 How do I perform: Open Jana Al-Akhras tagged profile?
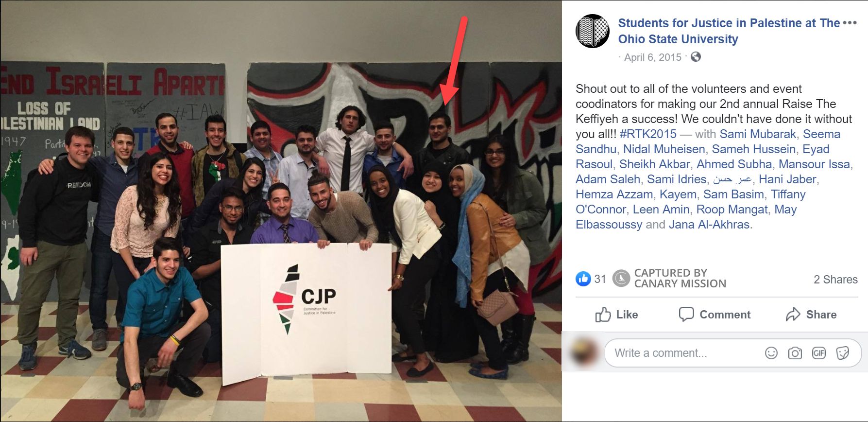(709, 224)
